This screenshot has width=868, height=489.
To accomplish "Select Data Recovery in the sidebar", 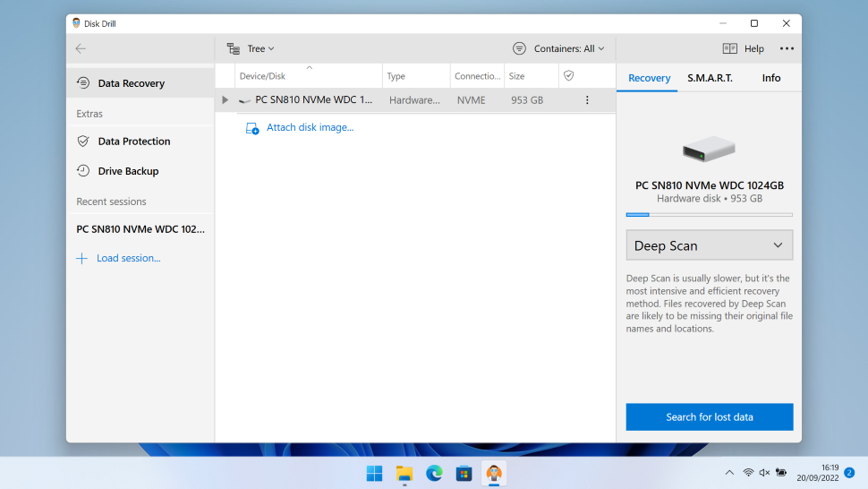I will coord(140,83).
